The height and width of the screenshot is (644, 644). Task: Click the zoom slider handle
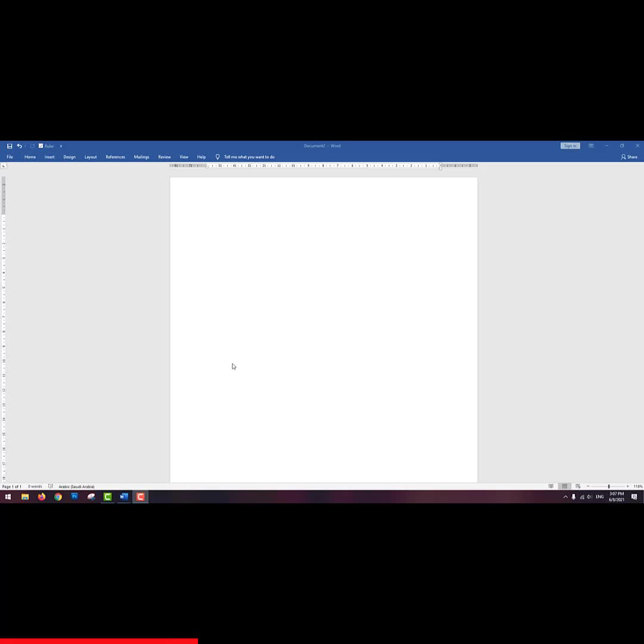click(609, 487)
